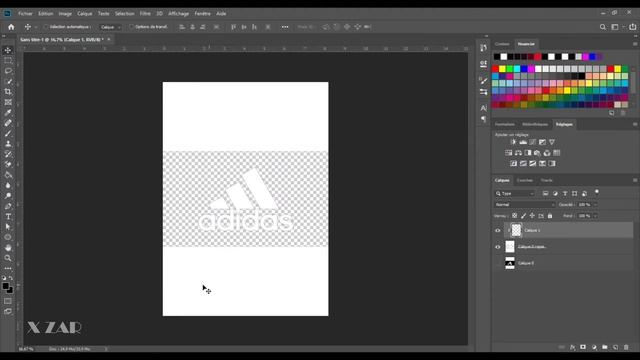The height and width of the screenshot is (360, 640).
Task: Add a Hue/Saturation adjustment
Action: [509, 153]
